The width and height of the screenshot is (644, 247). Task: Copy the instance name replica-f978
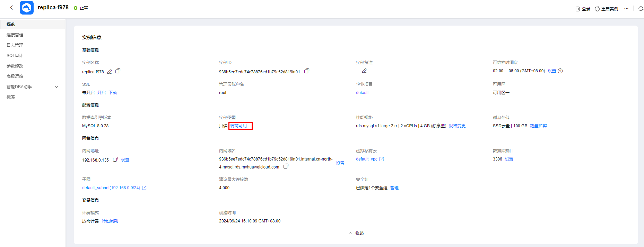[x=118, y=71]
